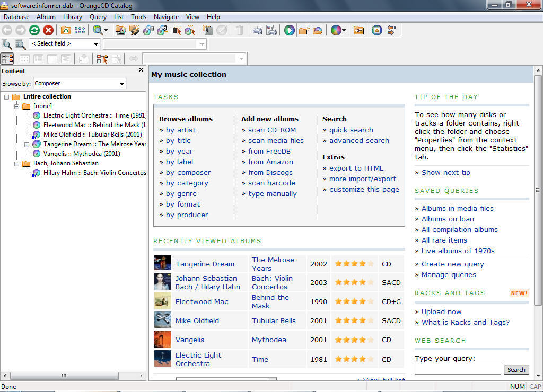This screenshot has height=392, width=543.
Task: Click the printer toolbar icon
Action: [257, 30]
